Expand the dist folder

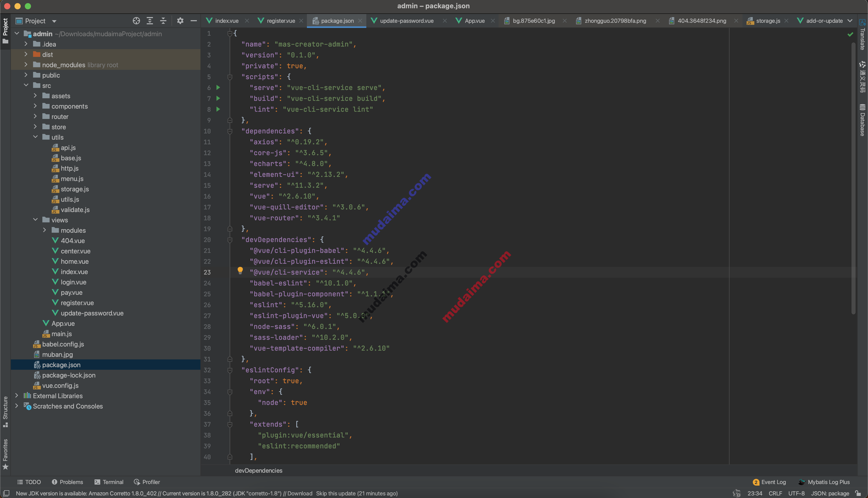pos(26,54)
